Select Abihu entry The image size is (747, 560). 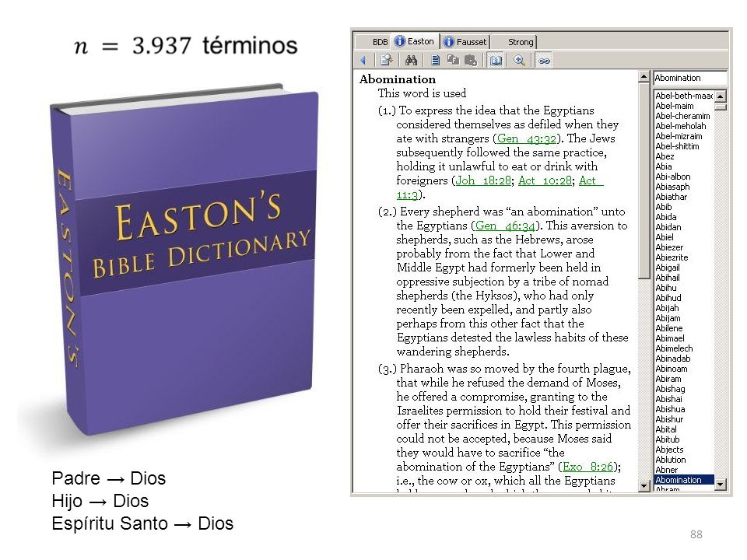click(665, 288)
